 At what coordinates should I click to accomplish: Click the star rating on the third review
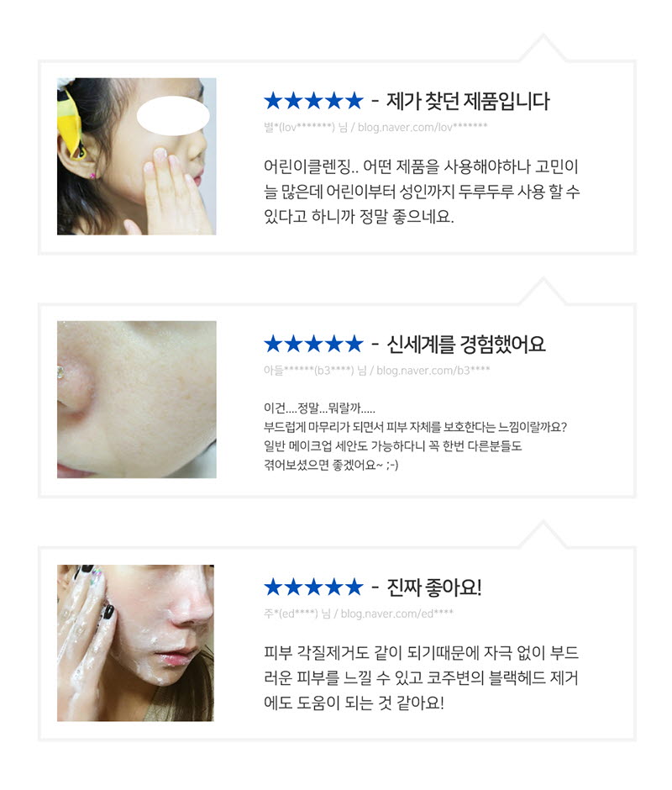point(313,587)
